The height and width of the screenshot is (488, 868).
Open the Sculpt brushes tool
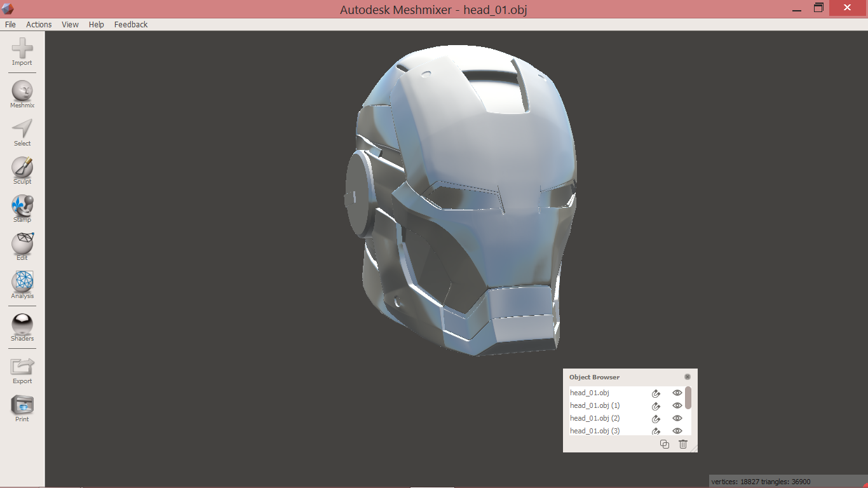coord(22,170)
